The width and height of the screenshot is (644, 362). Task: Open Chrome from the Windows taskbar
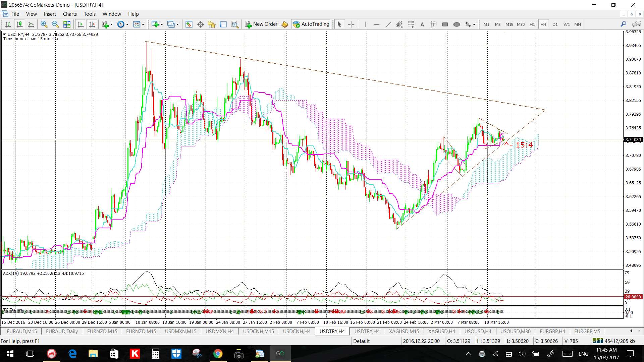coord(218,354)
